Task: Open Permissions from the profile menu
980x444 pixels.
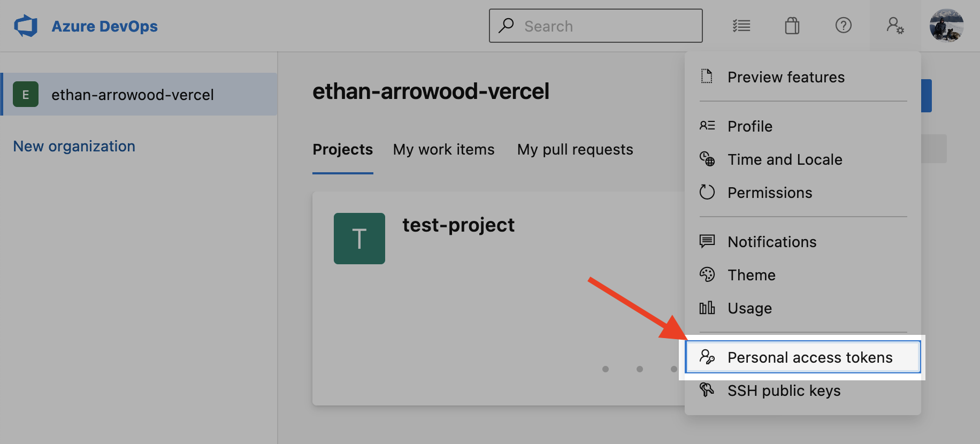Action: coord(770,192)
